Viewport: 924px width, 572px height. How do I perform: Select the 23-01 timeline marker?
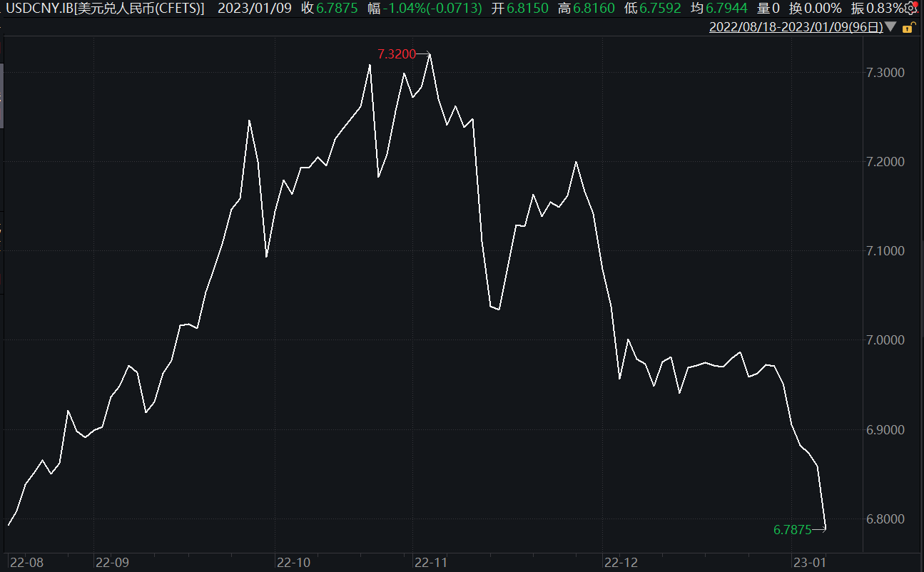808,562
